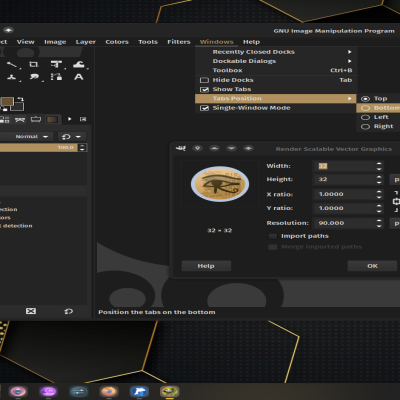Screen dimensions: 400x400
Task: Click the chain link aspect ratio icon
Action: tap(396, 201)
